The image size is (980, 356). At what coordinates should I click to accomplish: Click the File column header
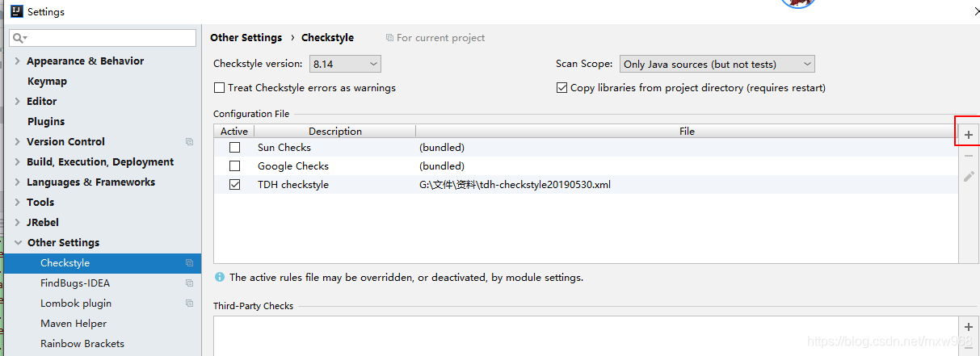[x=687, y=131]
